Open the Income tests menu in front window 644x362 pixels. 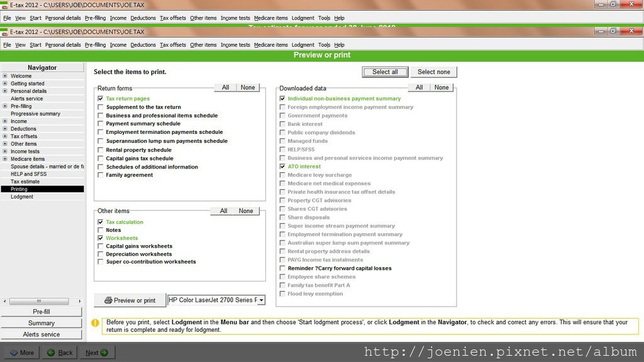click(235, 45)
